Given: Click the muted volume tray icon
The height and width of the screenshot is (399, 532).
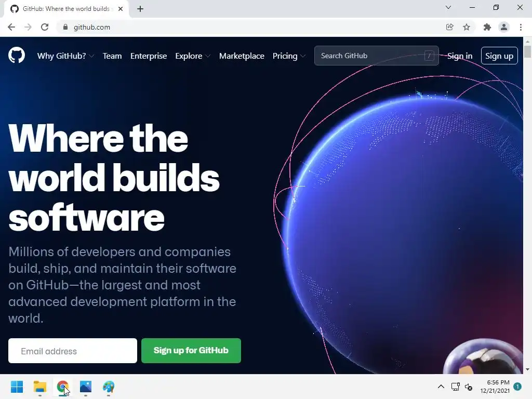Looking at the screenshot, I should click(469, 387).
